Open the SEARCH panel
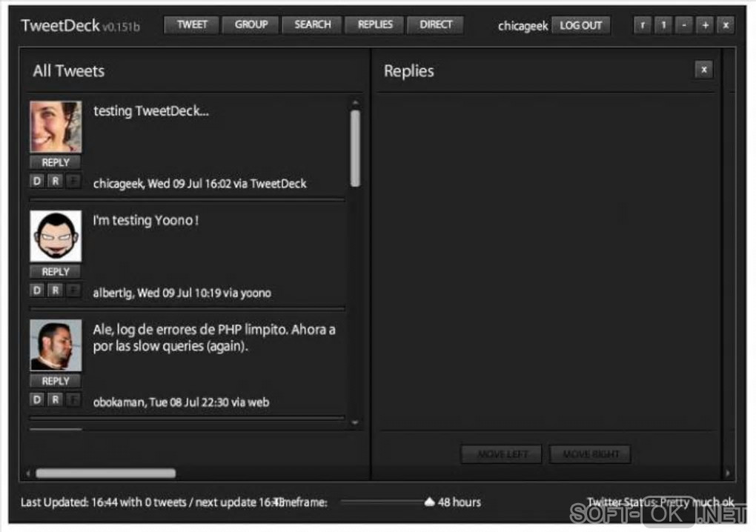The image size is (756, 532). tap(312, 24)
